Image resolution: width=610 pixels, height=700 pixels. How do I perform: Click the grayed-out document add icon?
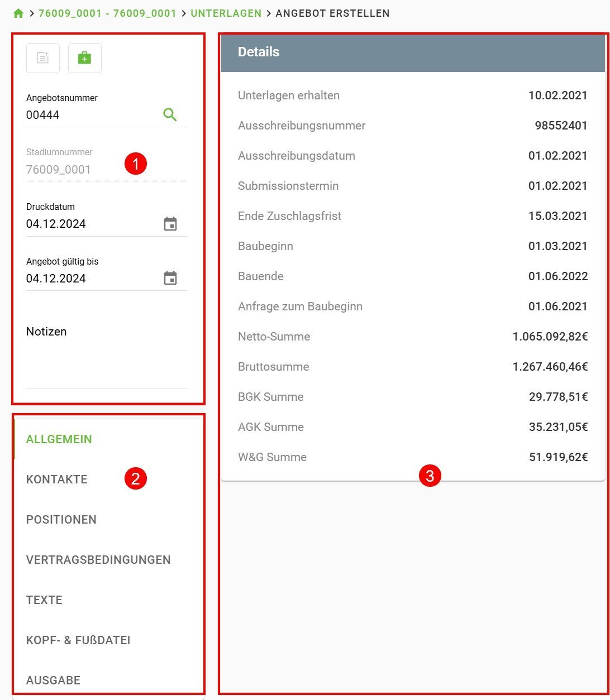[43, 58]
